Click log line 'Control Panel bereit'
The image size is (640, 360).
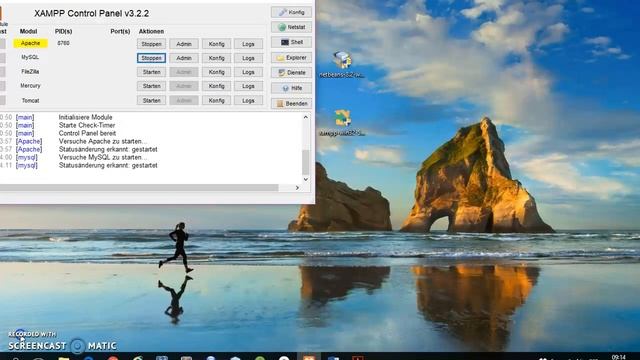[x=87, y=133]
